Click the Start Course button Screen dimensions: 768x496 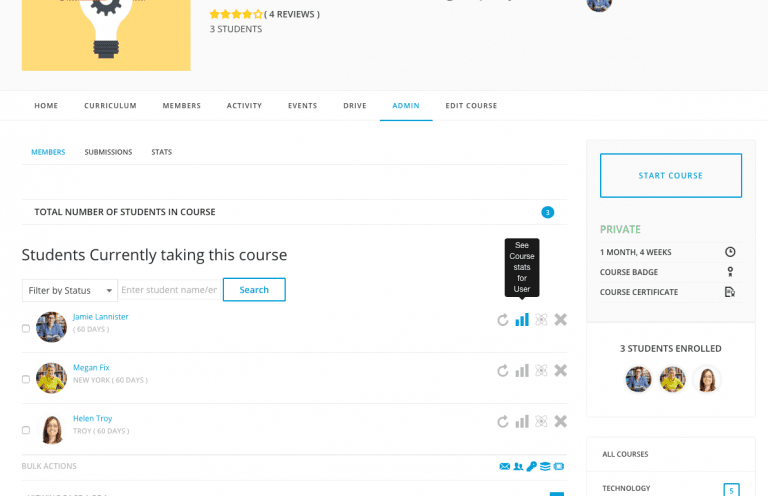click(670, 176)
